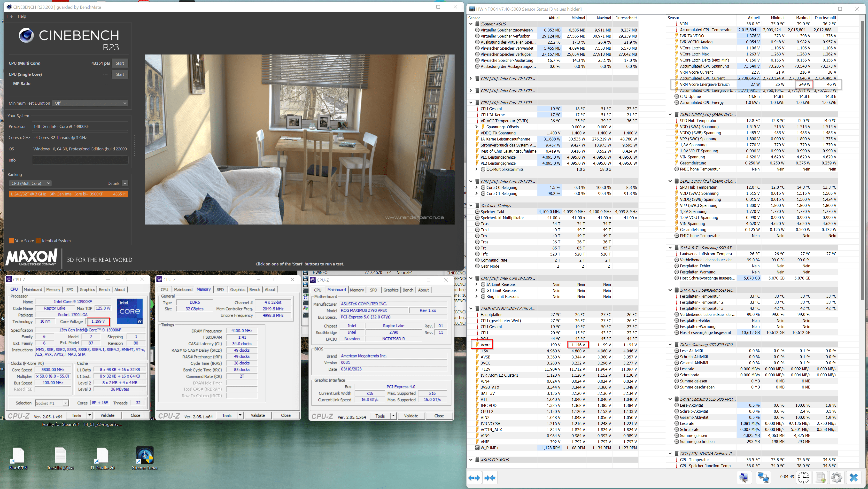Reset the HWiNFO clock timer icon
The width and height of the screenshot is (868, 489).
pos(804,478)
